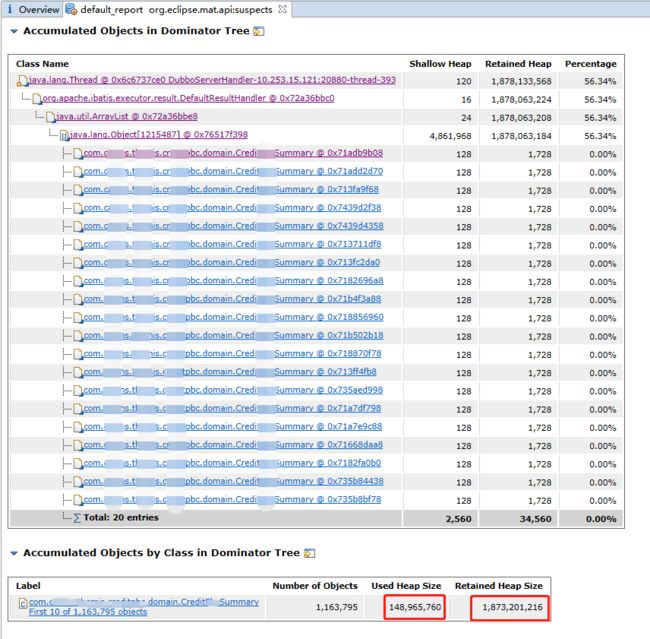Click the First 10 of 1,163,795 objects link
This screenshot has height=639, width=650.
(88, 612)
